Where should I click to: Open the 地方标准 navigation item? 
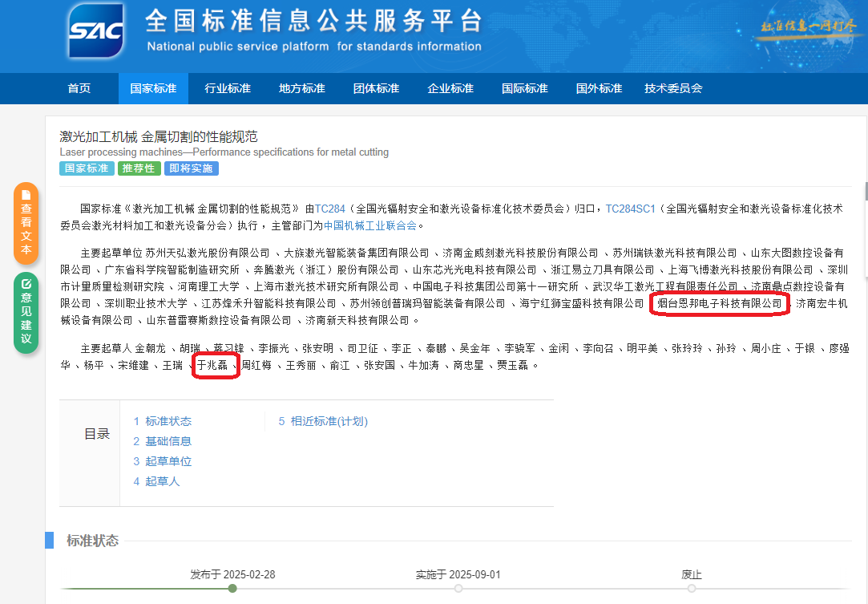301,89
